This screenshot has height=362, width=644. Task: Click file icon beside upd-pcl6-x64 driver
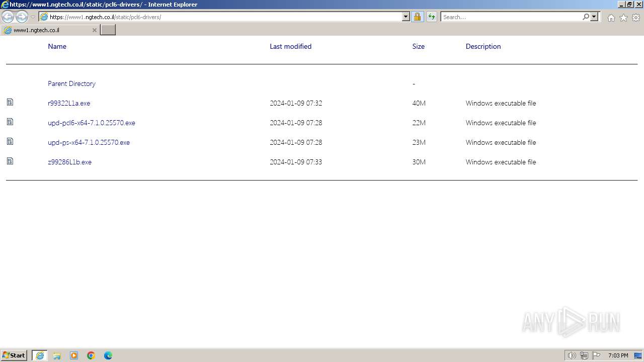click(x=10, y=122)
